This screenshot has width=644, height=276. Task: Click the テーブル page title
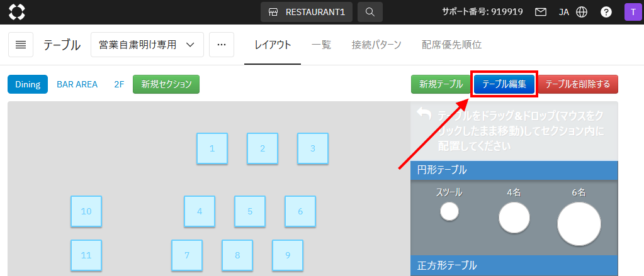tap(62, 45)
